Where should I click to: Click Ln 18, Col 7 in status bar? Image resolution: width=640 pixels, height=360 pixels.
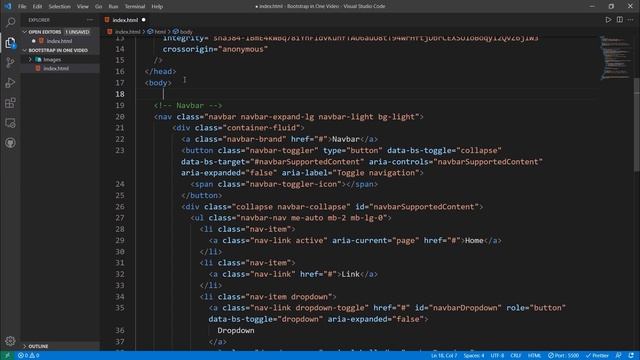coord(444,356)
